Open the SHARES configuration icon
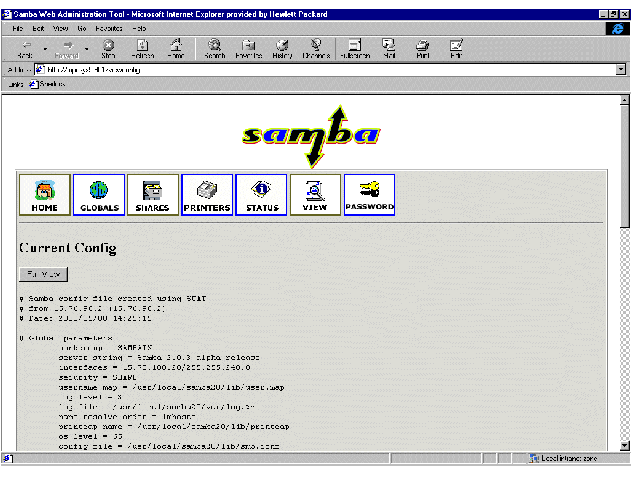Image resolution: width=638 pixels, height=486 pixels. pyautogui.click(x=153, y=195)
